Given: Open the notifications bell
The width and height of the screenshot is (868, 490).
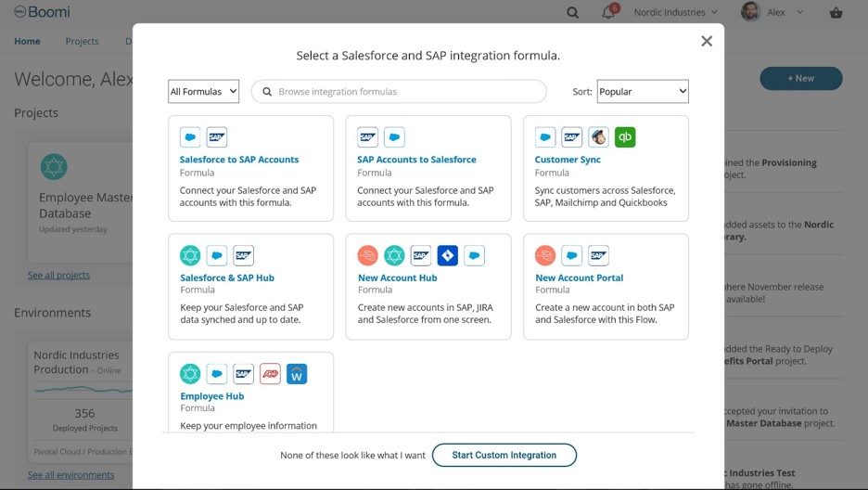Looking at the screenshot, I should pyautogui.click(x=608, y=12).
